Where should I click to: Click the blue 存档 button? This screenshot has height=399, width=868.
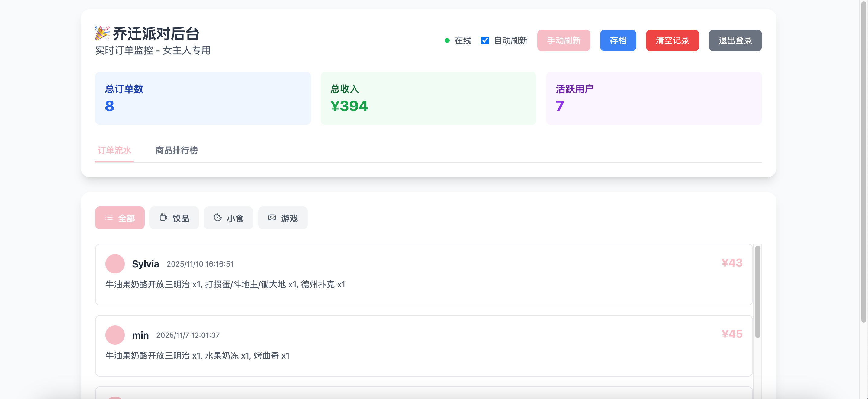pyautogui.click(x=618, y=40)
